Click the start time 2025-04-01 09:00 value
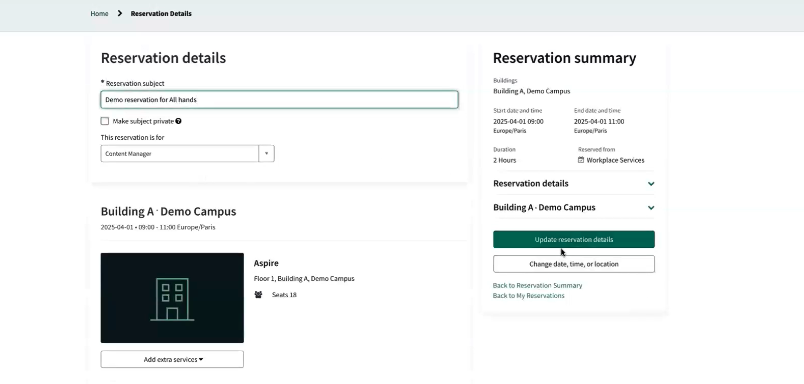804x384 pixels. coord(518,122)
